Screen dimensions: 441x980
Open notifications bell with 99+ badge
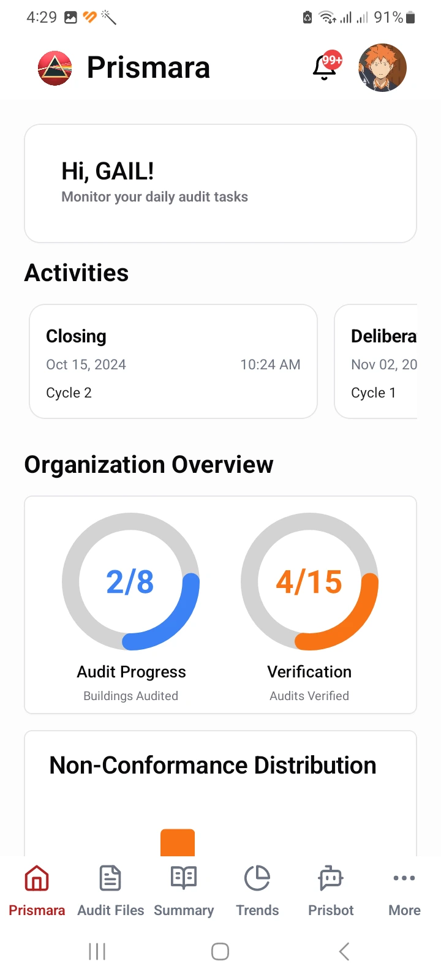325,67
